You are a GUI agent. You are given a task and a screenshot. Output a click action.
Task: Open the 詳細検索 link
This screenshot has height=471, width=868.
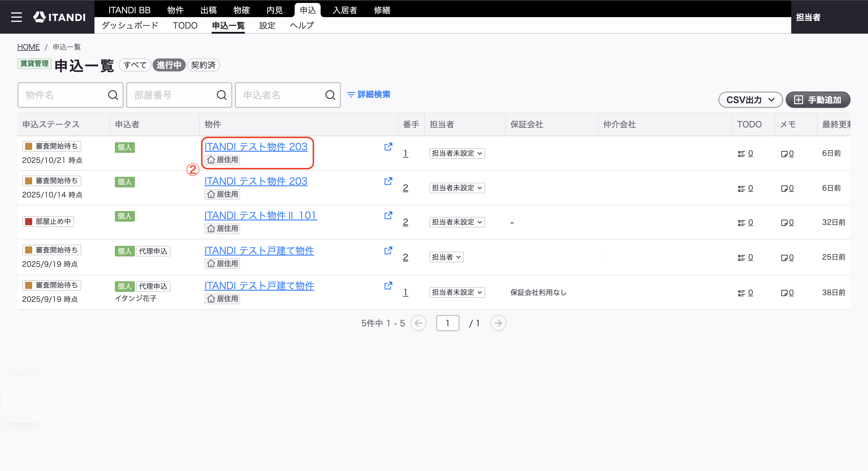coord(369,95)
